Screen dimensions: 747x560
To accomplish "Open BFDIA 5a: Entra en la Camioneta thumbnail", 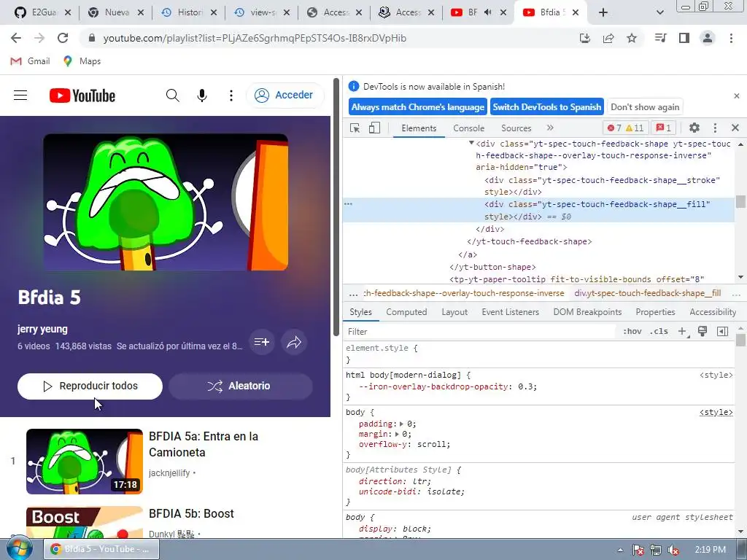I will [x=85, y=462].
